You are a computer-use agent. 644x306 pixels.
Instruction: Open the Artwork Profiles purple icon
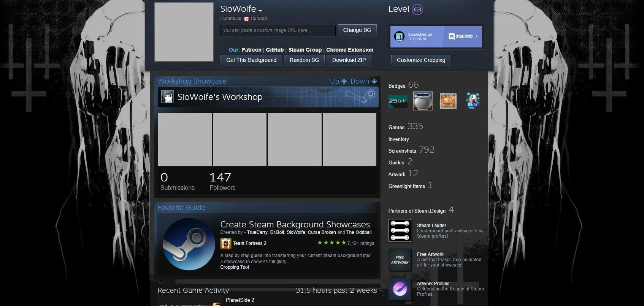(x=400, y=289)
